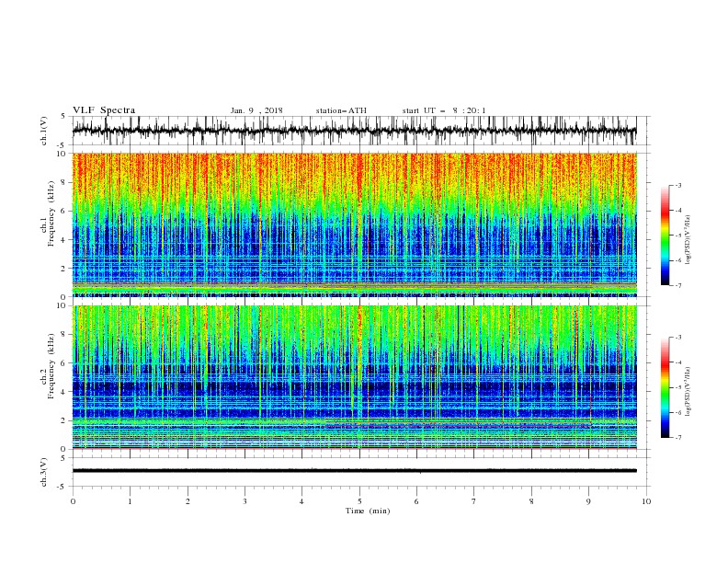Select the ch.1 "Frequency (kHz)" axis label
728x563 pixels.
click(51, 213)
